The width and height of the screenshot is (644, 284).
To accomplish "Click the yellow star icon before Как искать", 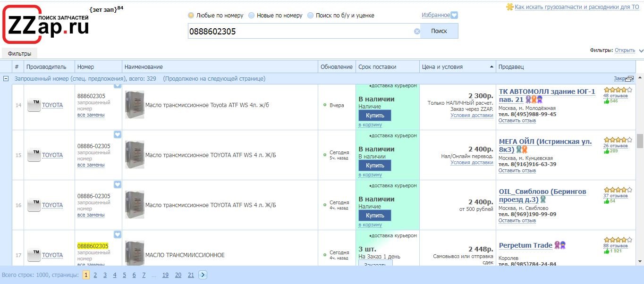I will point(509,7).
